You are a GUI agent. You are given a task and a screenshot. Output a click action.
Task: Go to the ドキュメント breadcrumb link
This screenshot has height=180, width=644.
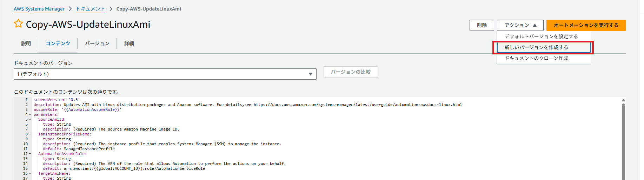[91, 9]
